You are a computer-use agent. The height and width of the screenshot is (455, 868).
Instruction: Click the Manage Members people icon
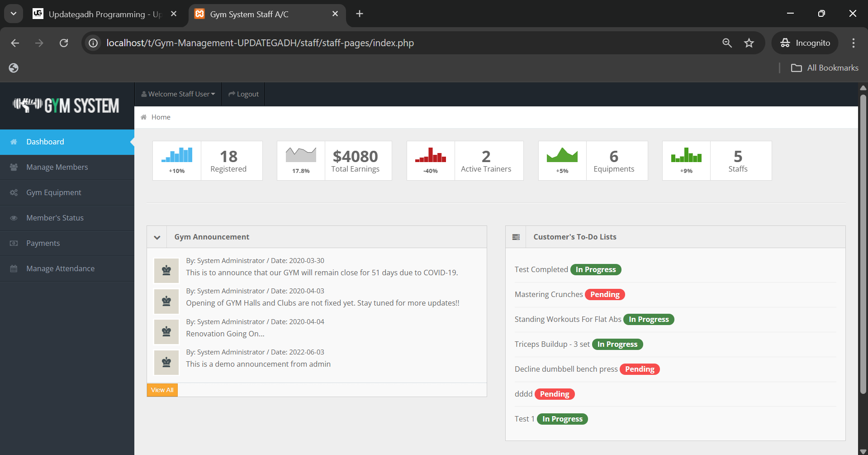pos(14,167)
